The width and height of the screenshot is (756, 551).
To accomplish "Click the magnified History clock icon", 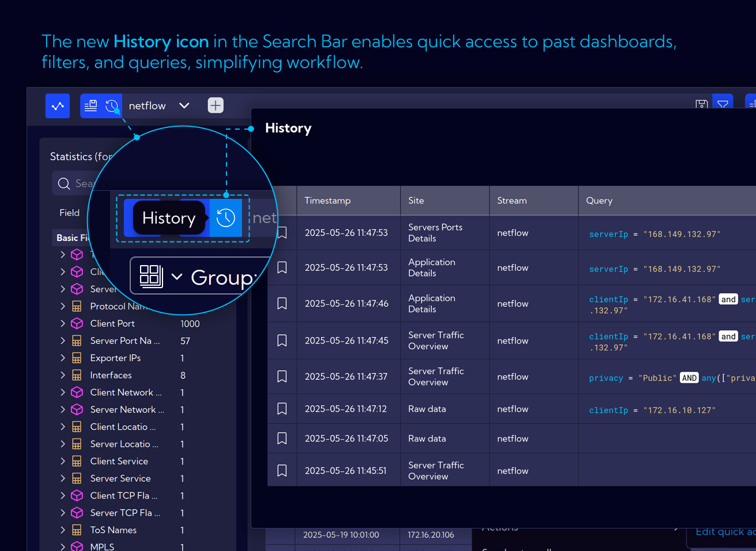I will pyautogui.click(x=226, y=218).
